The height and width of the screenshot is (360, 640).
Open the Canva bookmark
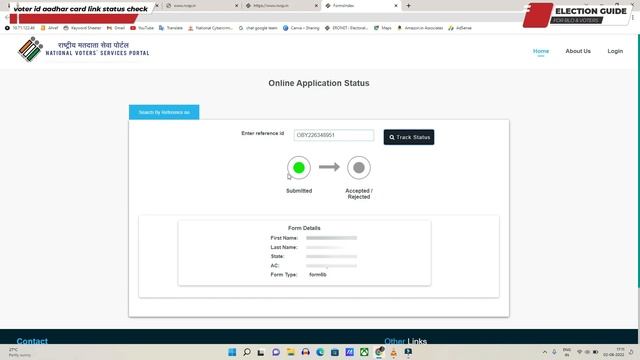click(301, 28)
